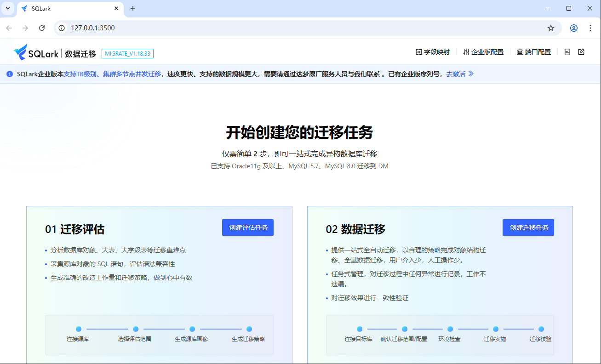Open Chrome's tab search dropdown

(8, 8)
